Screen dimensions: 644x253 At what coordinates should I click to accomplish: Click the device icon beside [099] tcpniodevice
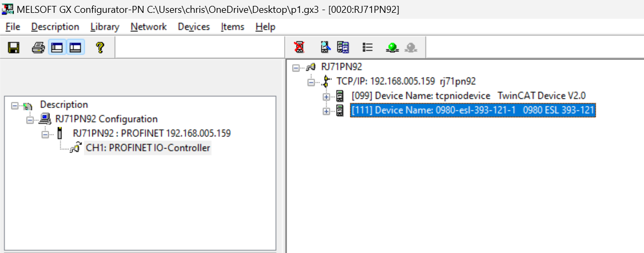tap(340, 96)
